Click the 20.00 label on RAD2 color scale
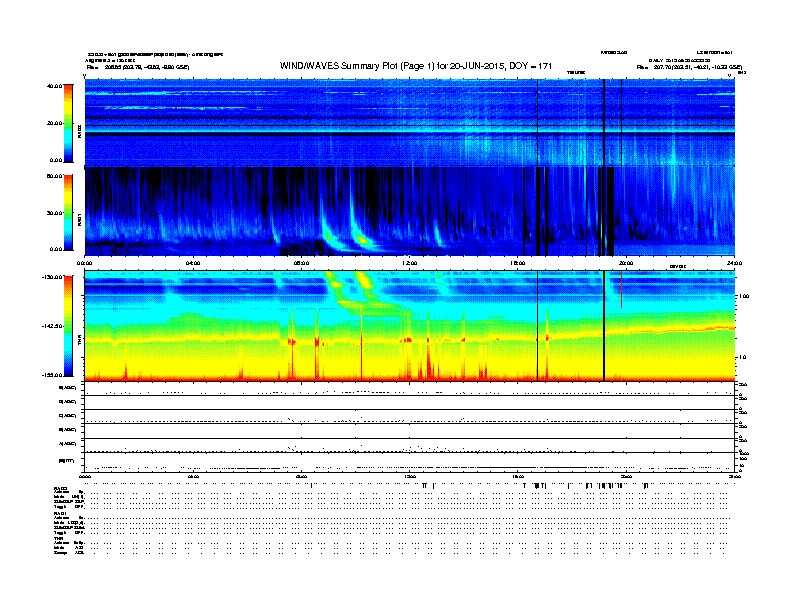 (55, 123)
